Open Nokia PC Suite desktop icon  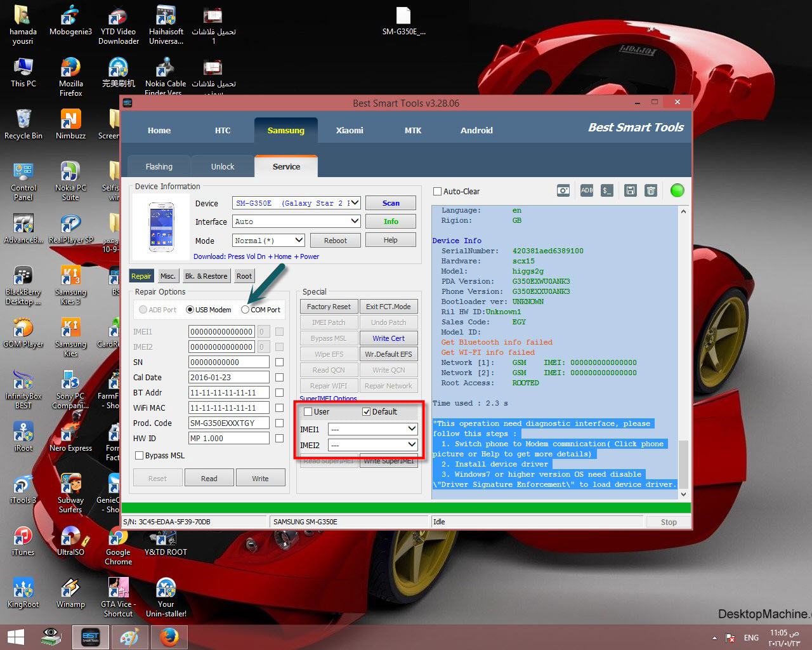coord(70,181)
